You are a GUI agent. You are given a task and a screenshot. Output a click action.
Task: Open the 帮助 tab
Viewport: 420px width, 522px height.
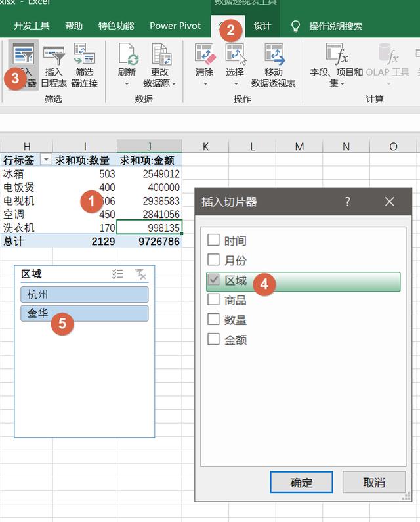(x=74, y=26)
